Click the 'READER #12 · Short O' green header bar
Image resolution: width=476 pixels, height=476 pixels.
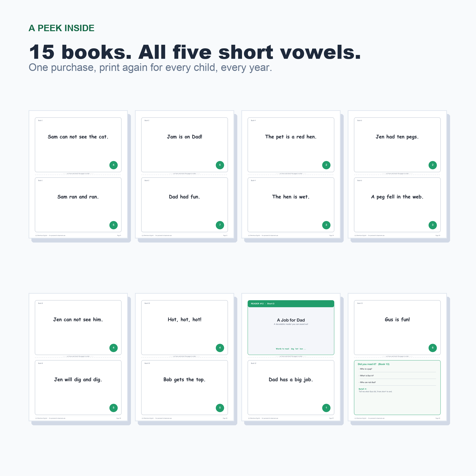pyautogui.click(x=291, y=304)
